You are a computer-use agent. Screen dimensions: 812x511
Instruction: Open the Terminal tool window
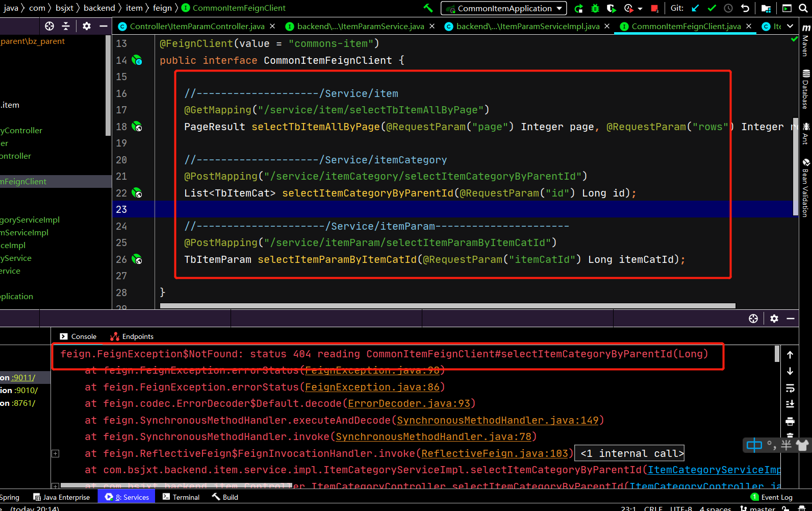click(x=181, y=497)
